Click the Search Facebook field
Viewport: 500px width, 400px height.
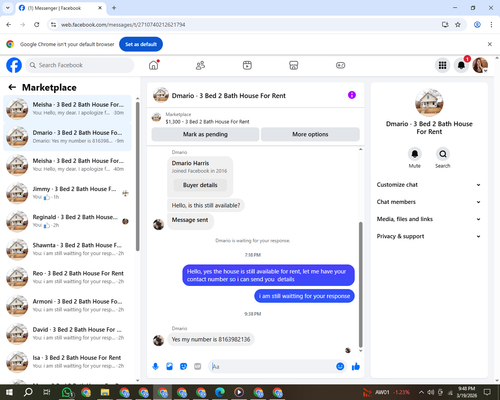80,65
